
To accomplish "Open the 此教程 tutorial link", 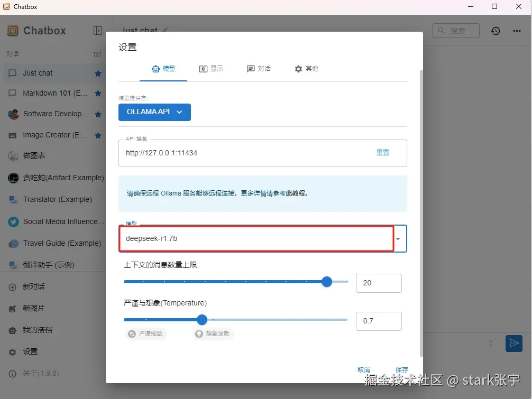I will point(295,193).
